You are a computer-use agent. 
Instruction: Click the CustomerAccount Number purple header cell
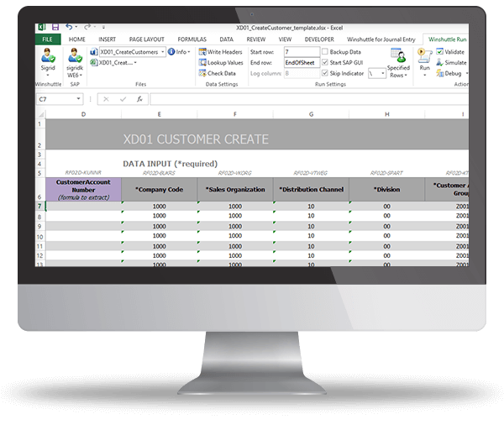[83, 190]
